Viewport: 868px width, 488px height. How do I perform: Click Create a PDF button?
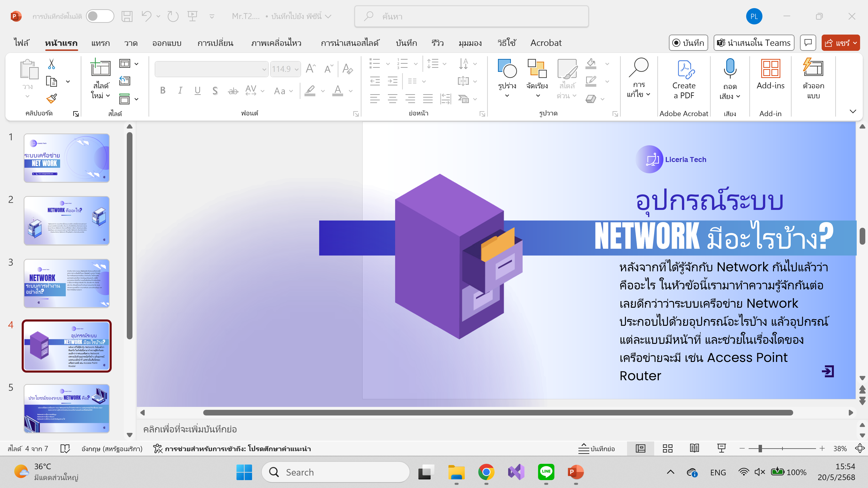684,79
